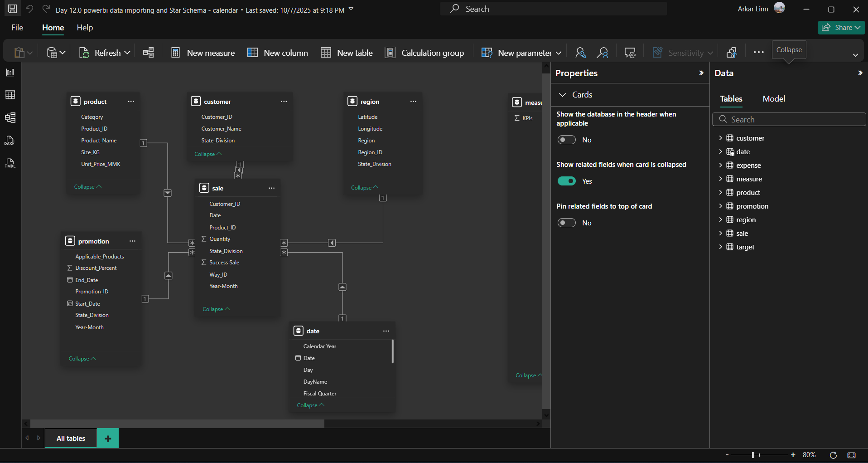Click fit to page icon in status bar

[x=851, y=455]
